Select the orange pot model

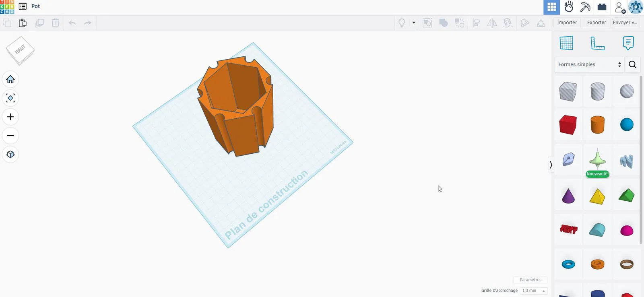pos(235,106)
